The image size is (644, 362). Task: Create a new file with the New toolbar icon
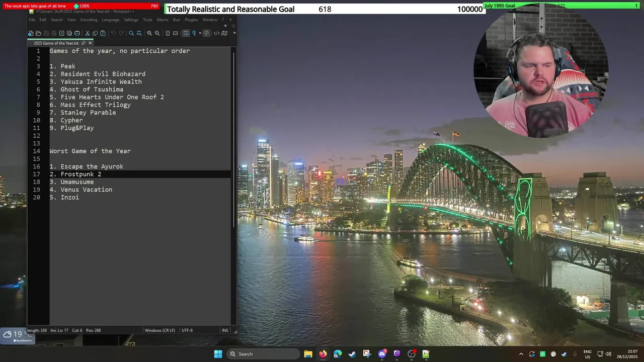click(31, 33)
